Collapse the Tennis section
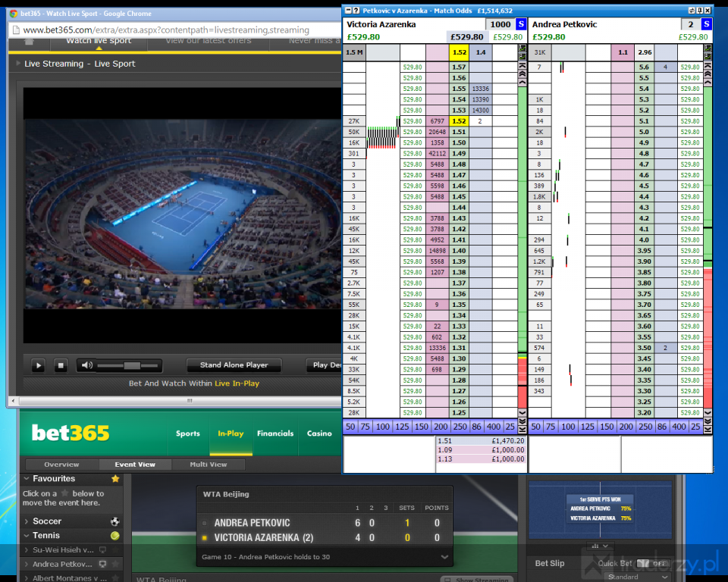 click(27, 536)
